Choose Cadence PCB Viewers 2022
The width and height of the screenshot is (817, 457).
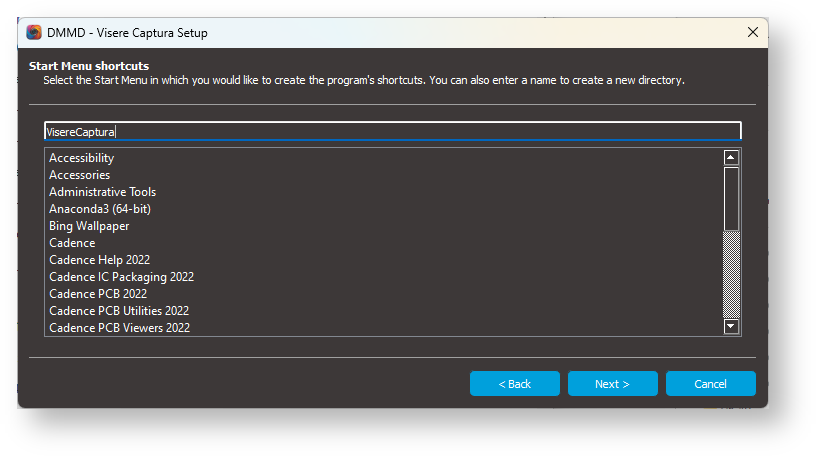click(119, 328)
